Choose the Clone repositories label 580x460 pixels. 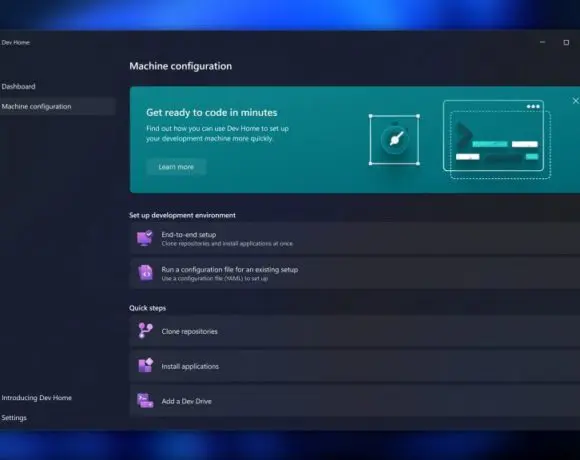[189, 331]
